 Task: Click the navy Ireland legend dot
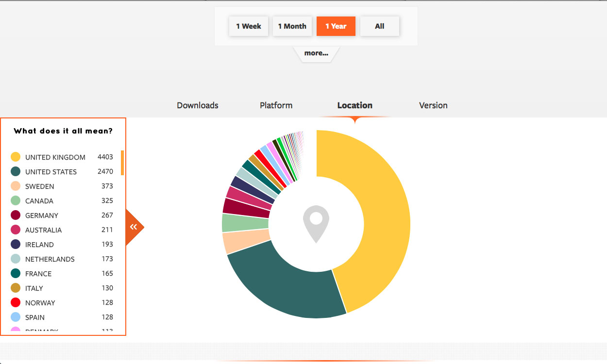(16, 244)
